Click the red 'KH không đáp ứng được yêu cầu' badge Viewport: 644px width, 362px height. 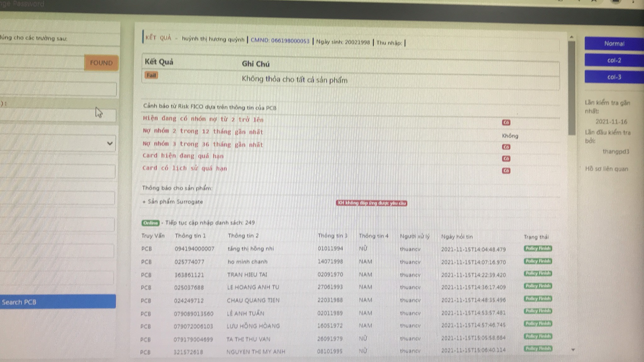pyautogui.click(x=371, y=203)
